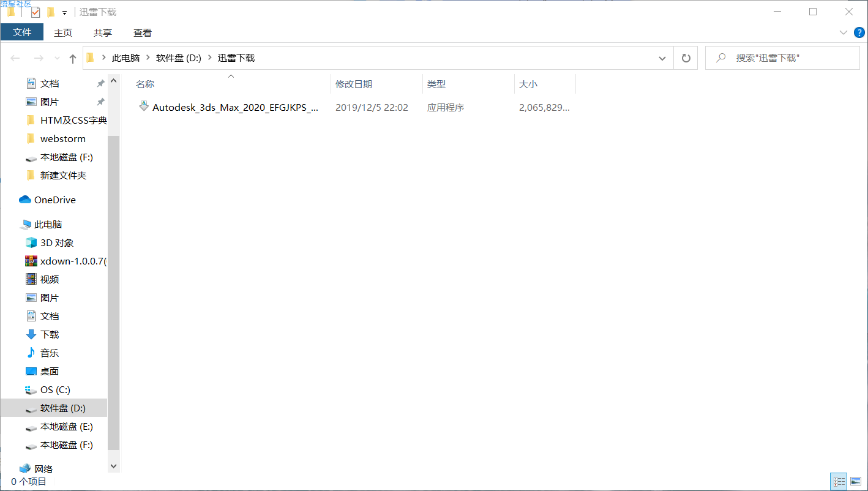Image resolution: width=868 pixels, height=491 pixels.
Task: Sort by the 大小 column header
Action: (x=528, y=84)
